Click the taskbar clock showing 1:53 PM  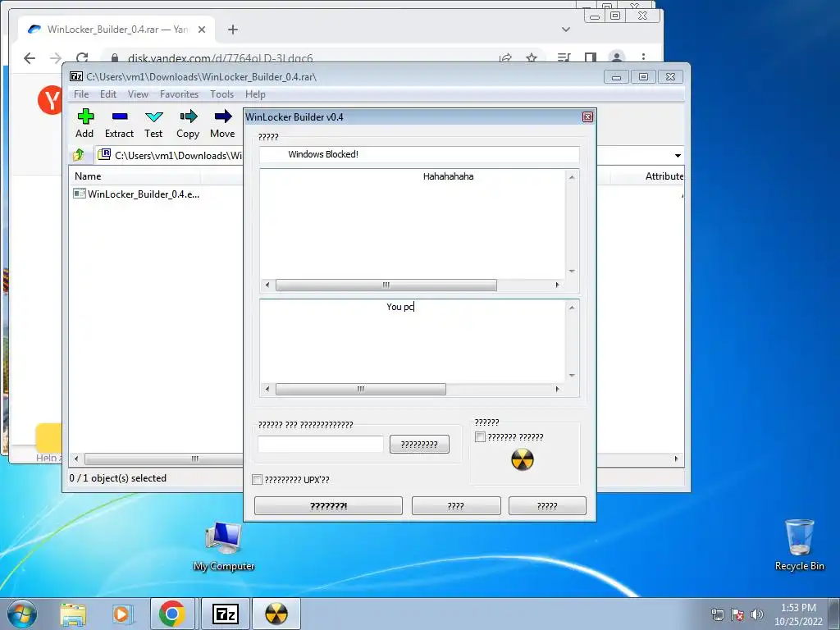pos(798,614)
